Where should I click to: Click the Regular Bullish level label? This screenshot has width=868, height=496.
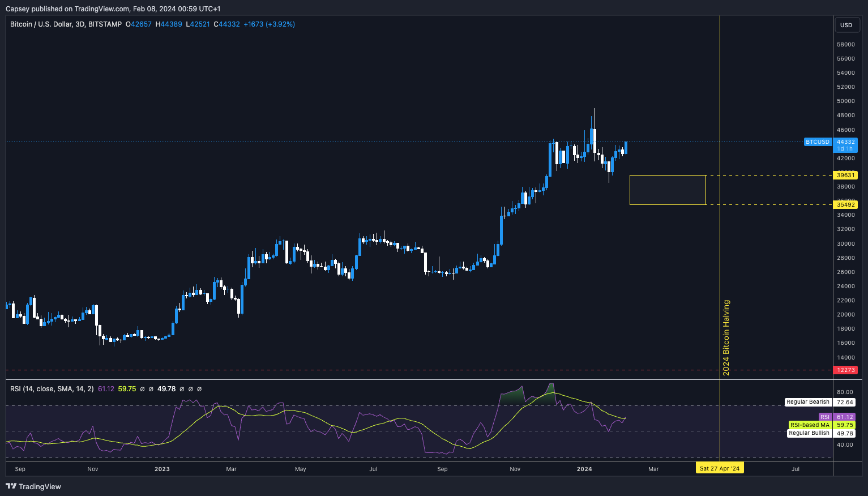[x=809, y=433]
